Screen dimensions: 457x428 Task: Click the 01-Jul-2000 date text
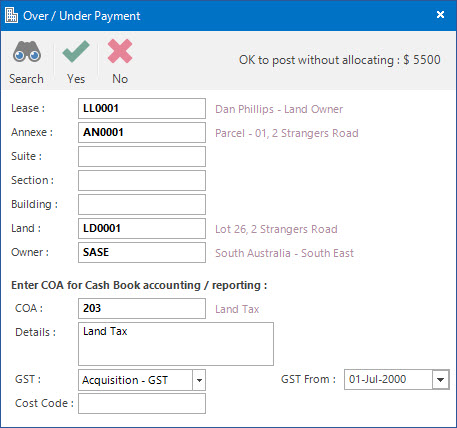[377, 379]
